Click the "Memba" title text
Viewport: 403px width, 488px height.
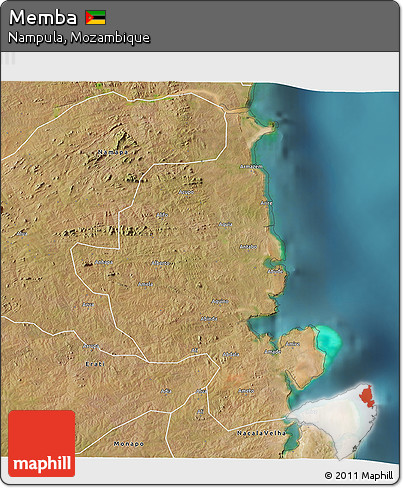click(x=43, y=17)
